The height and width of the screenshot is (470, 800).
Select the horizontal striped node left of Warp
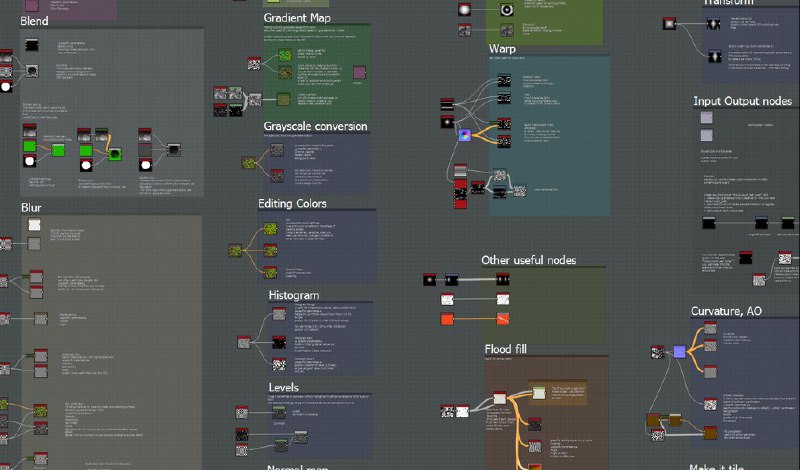[447, 104]
